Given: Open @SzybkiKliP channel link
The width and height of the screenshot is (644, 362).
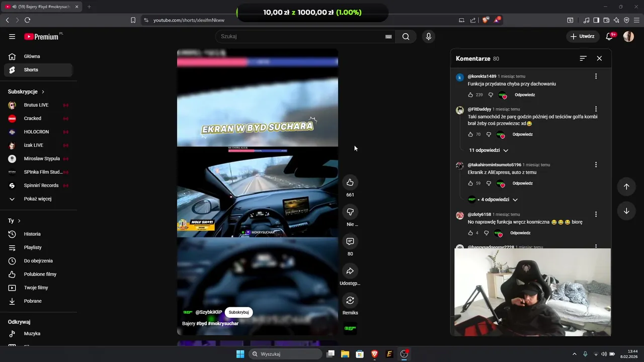Looking at the screenshot, I should coord(208,312).
